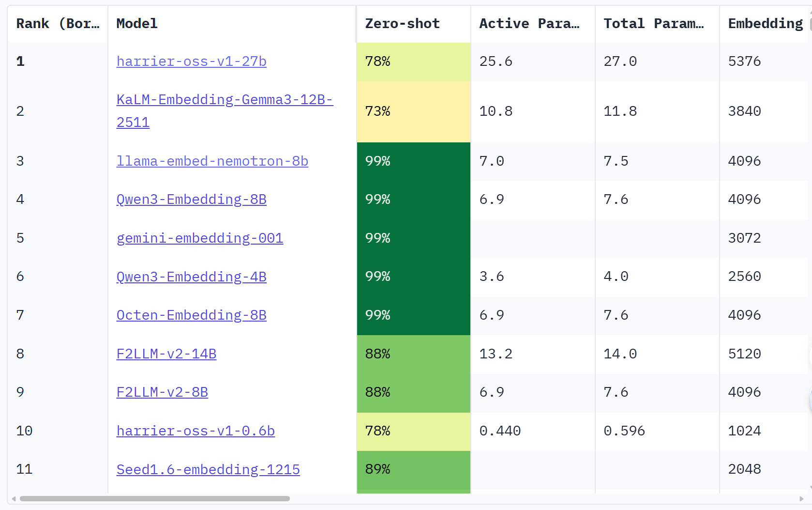Click the 7.0 active parameters value
Viewport: 812px width, 510px height.
coord(492,161)
